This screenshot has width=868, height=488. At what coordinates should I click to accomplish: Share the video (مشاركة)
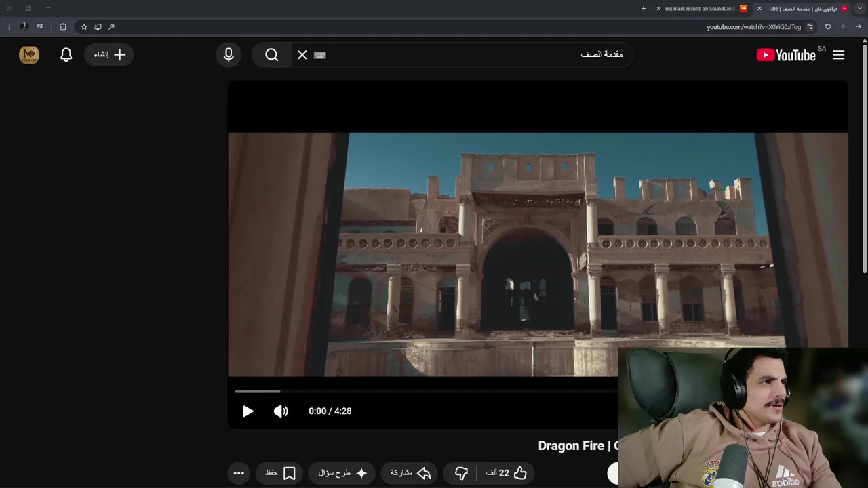point(410,473)
